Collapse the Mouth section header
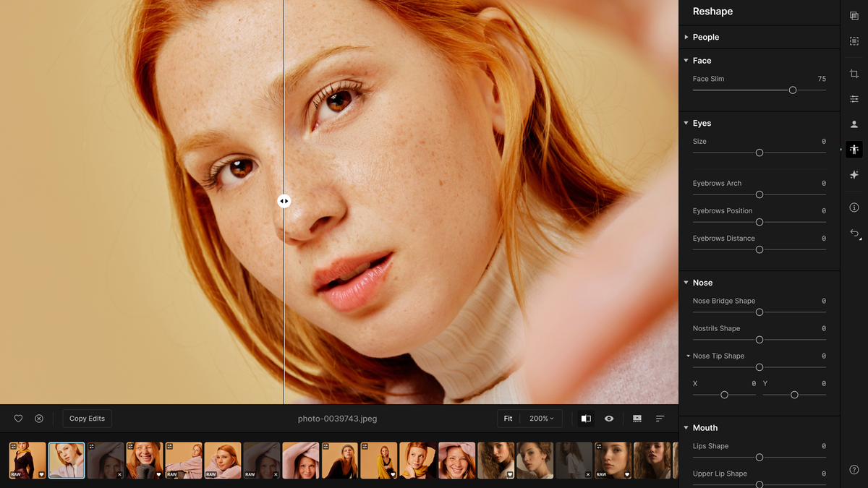 click(x=705, y=428)
